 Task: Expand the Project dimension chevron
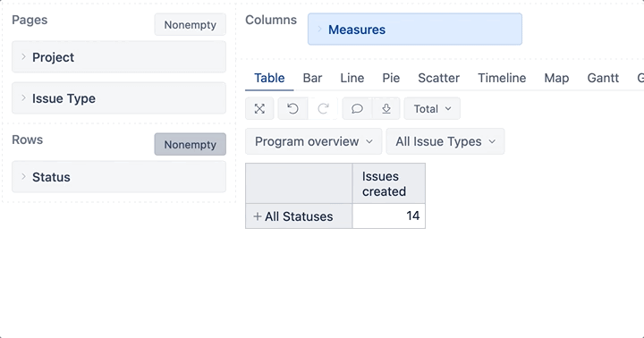(23, 56)
